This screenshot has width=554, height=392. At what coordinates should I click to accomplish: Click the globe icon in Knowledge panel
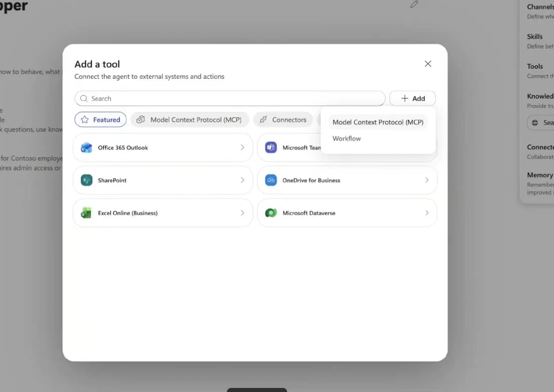(x=535, y=123)
